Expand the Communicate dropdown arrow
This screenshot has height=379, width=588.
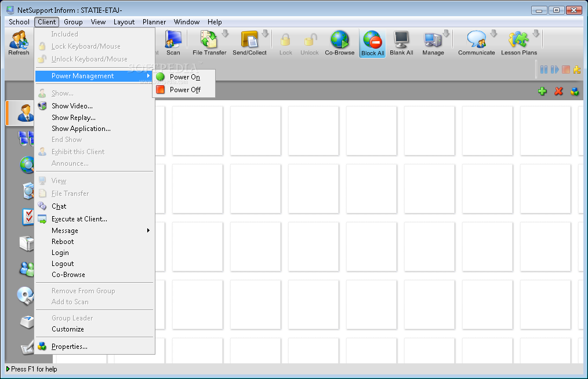[493, 34]
